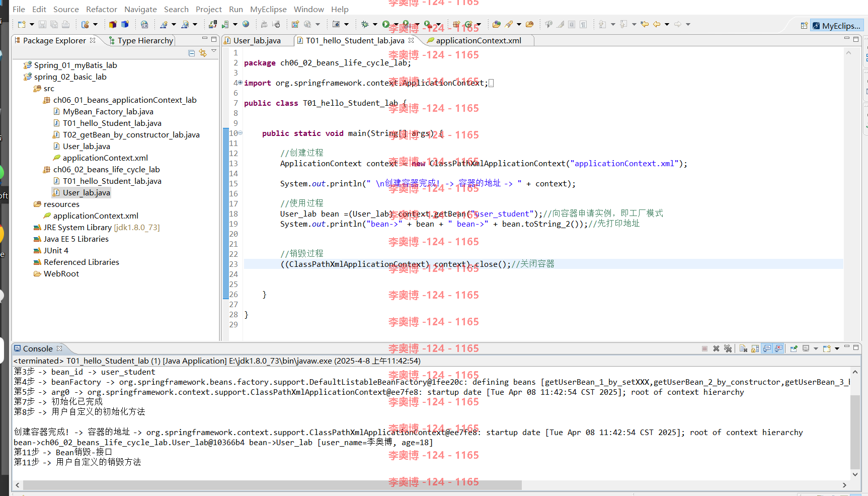This screenshot has height=496, width=868.
Task: Open the MyEclipse menu
Action: click(x=268, y=9)
